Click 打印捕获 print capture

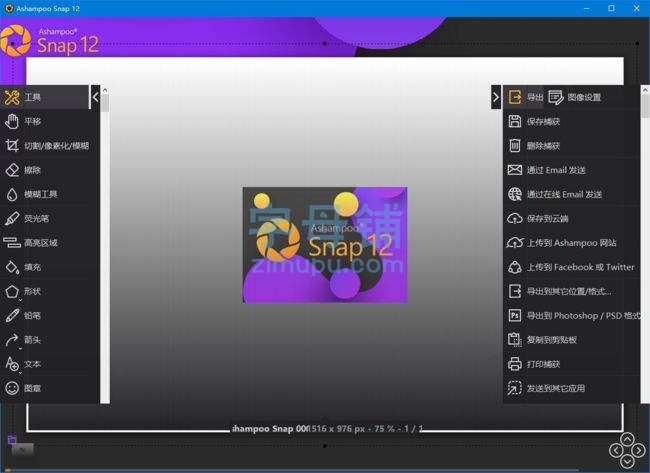click(572, 364)
